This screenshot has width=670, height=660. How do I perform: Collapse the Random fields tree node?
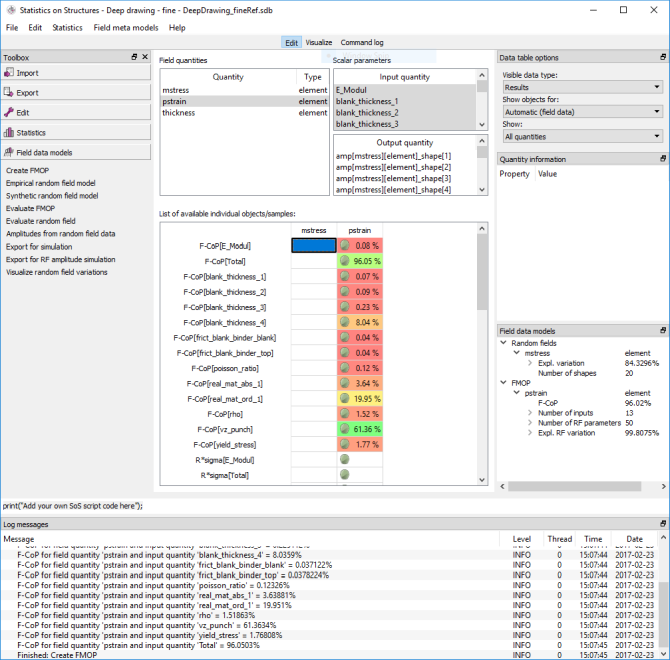[x=504, y=343]
